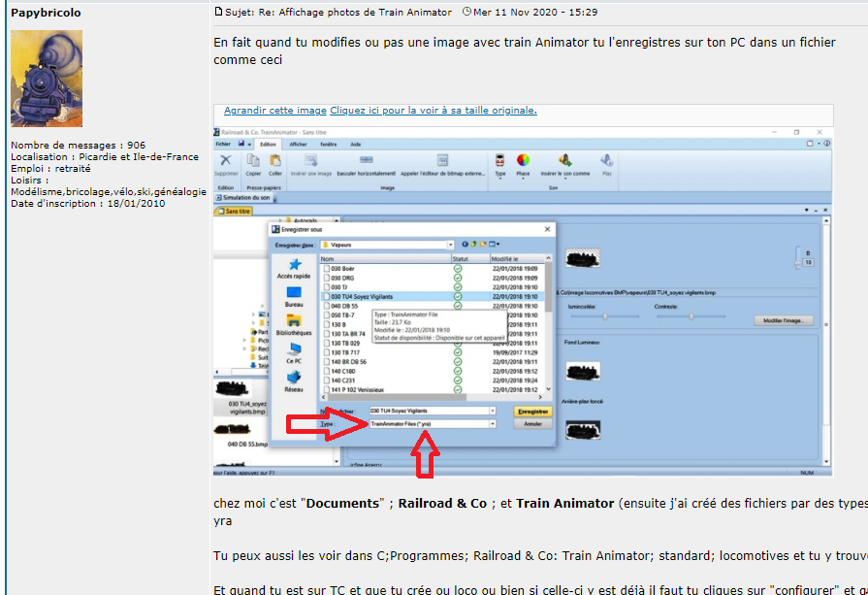Close the 'Enregistrer sous' dialog
This screenshot has height=595, width=868.
(x=547, y=229)
